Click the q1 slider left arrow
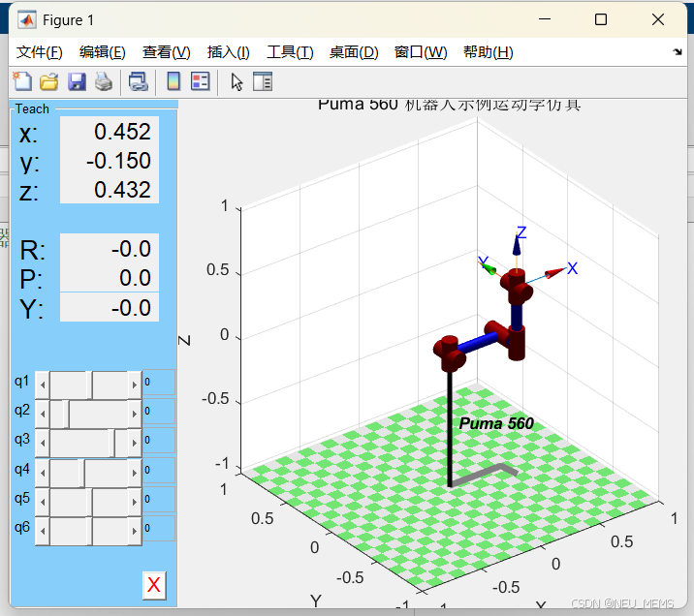 tap(43, 385)
